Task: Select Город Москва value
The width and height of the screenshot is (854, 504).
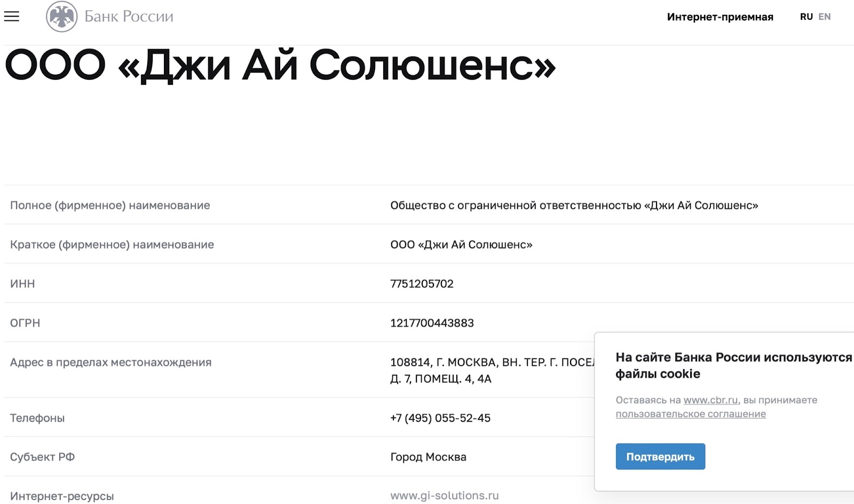Action: (x=428, y=457)
